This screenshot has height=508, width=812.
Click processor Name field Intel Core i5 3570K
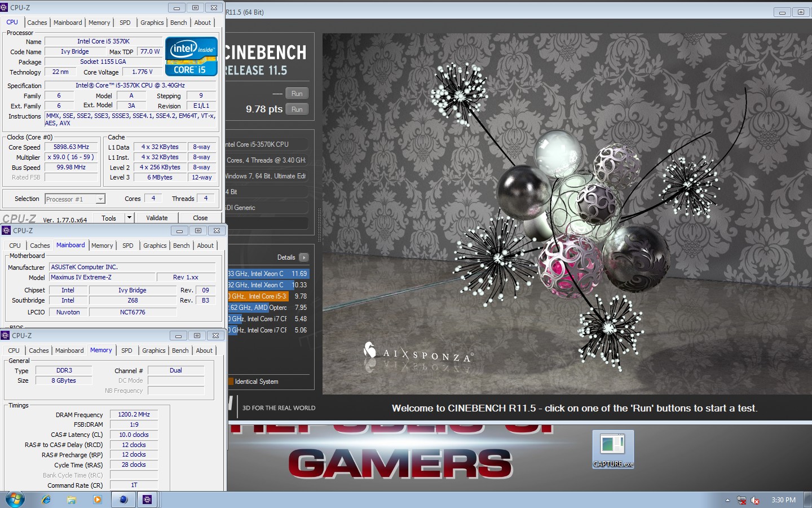(x=103, y=41)
